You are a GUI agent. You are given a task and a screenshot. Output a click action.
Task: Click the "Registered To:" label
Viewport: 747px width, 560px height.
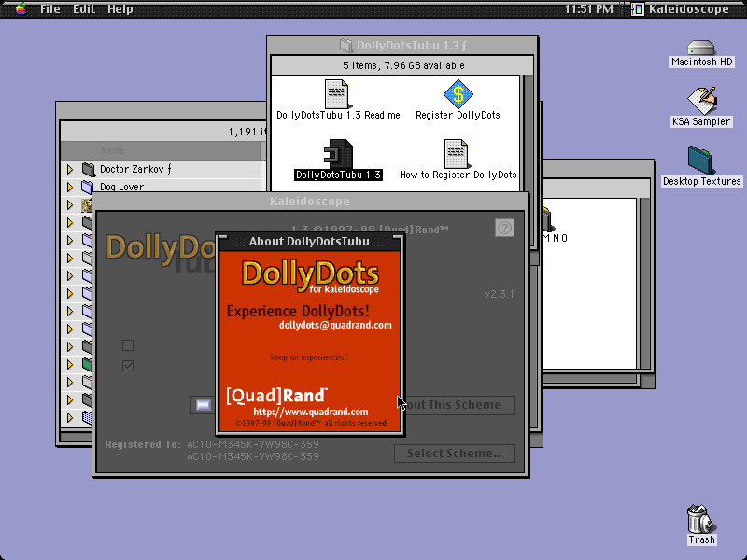[x=143, y=444]
